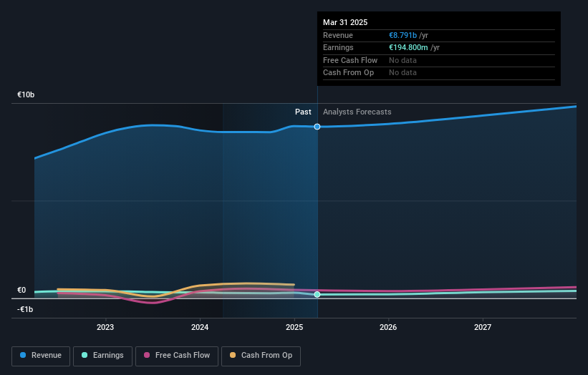This screenshot has width=588, height=375.
Task: Click the 2027 x-axis label
Action: pyautogui.click(x=483, y=328)
